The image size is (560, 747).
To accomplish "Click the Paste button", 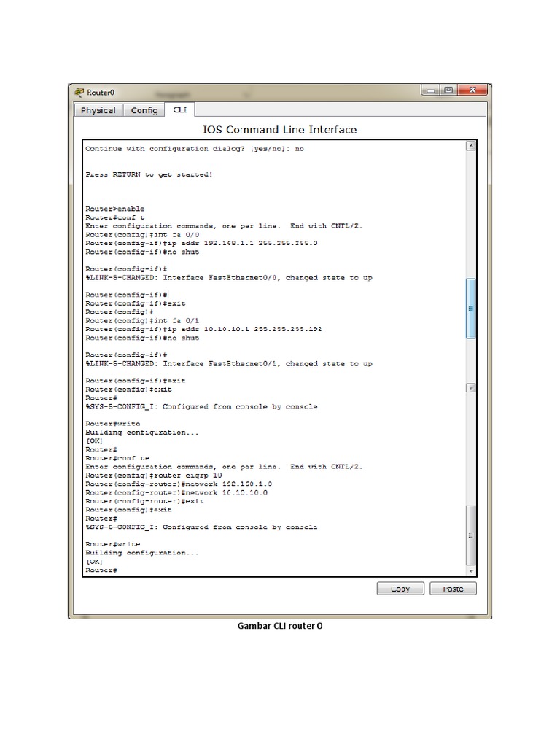I will (x=453, y=589).
